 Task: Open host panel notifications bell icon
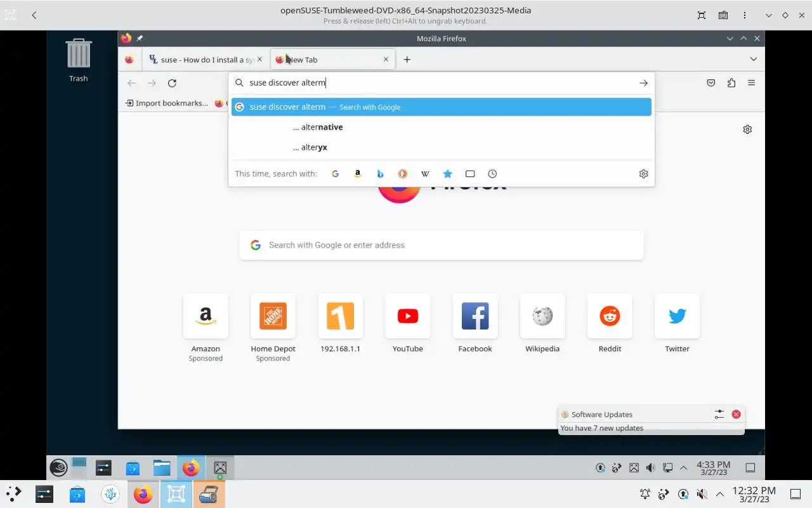click(645, 494)
